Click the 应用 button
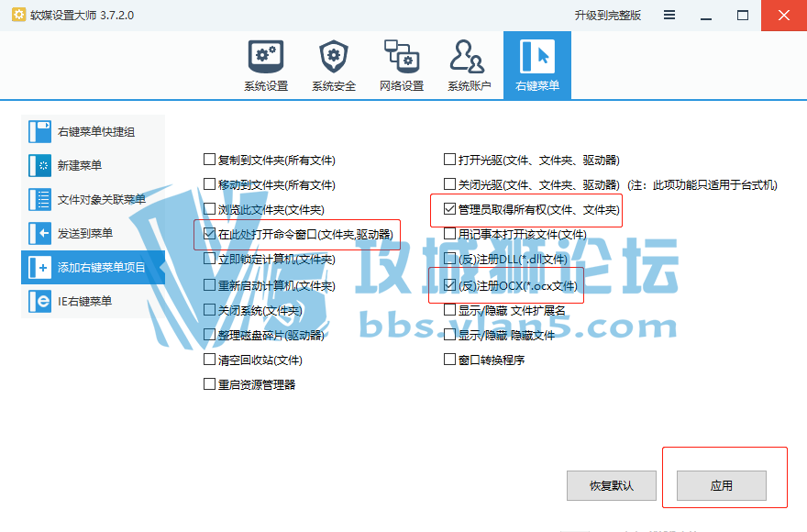 pyautogui.click(x=721, y=485)
